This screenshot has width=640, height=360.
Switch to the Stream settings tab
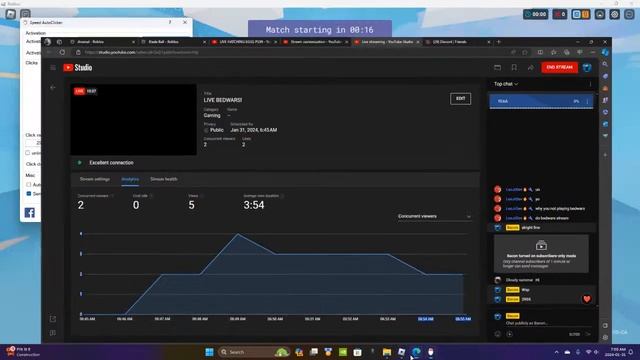click(95, 179)
